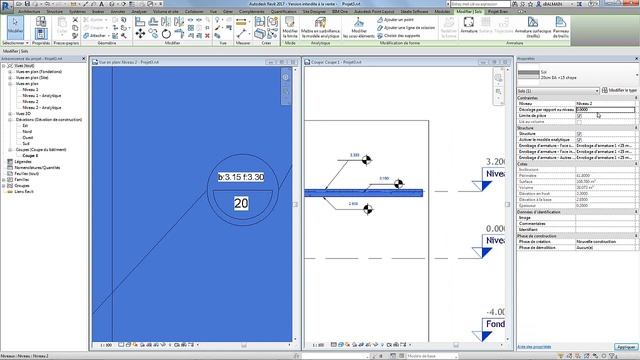Toggle the Lié au volume checkbox
Viewport: 640px width, 360px height.
point(579,122)
